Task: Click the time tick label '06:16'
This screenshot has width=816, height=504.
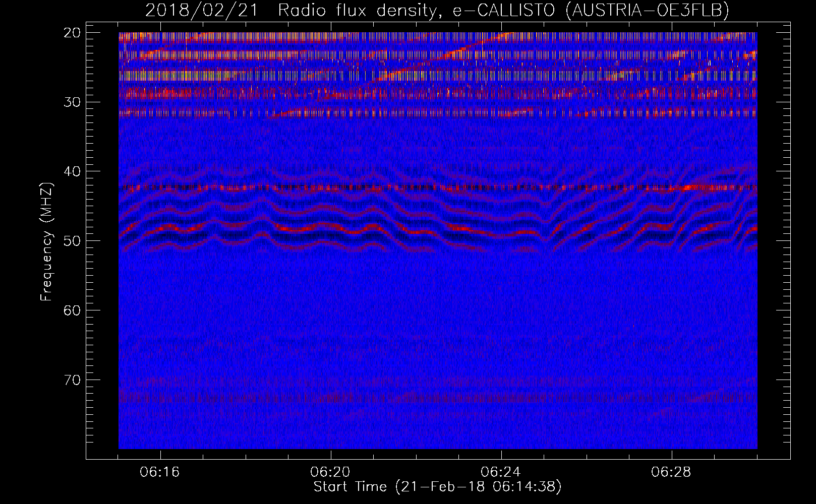Action: [x=160, y=472]
